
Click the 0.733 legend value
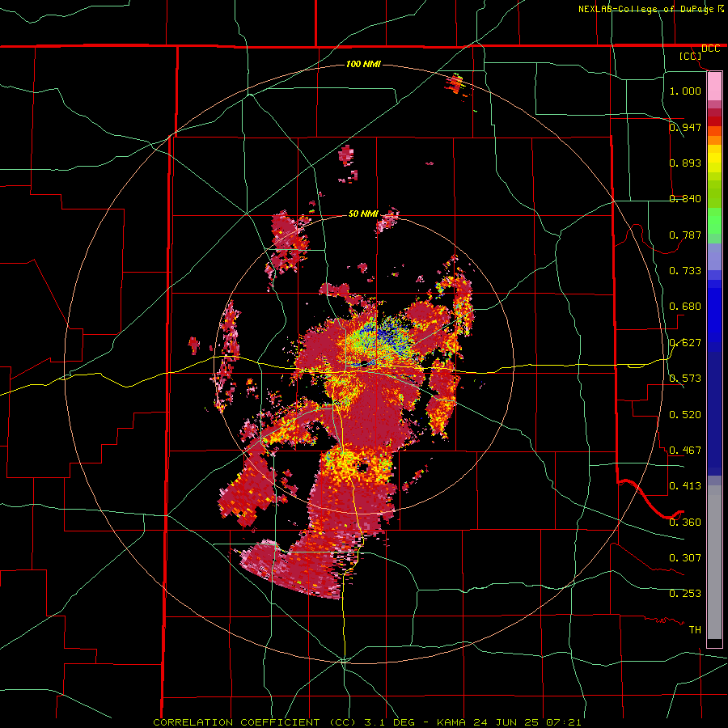(685, 270)
